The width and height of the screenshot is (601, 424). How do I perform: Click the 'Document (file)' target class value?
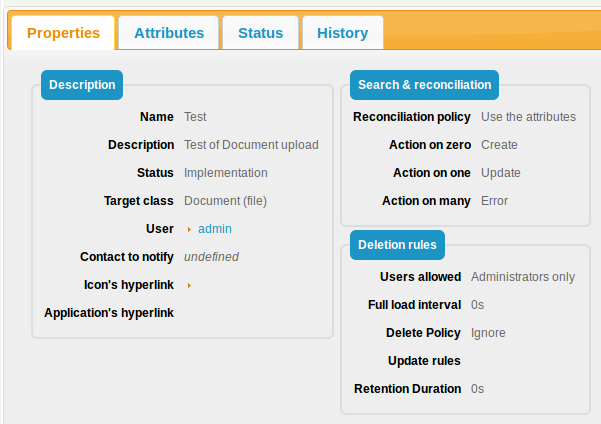[225, 201]
